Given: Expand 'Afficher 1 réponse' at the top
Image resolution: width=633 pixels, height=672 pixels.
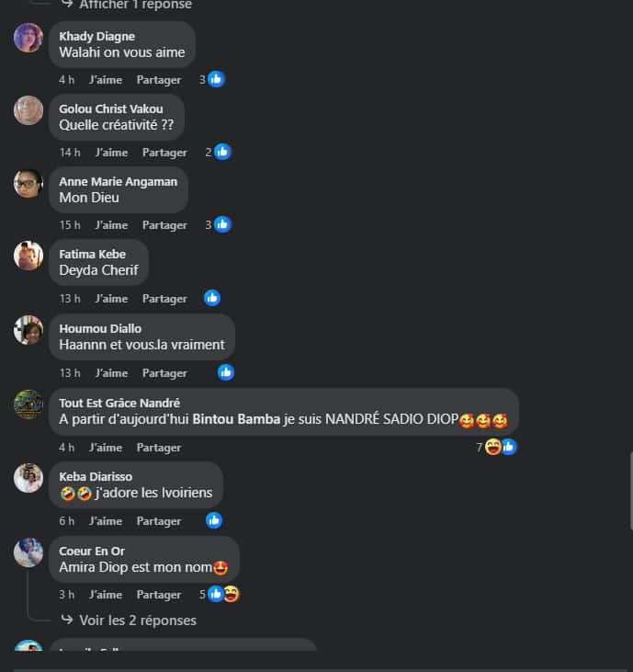Looking at the screenshot, I should [135, 5].
